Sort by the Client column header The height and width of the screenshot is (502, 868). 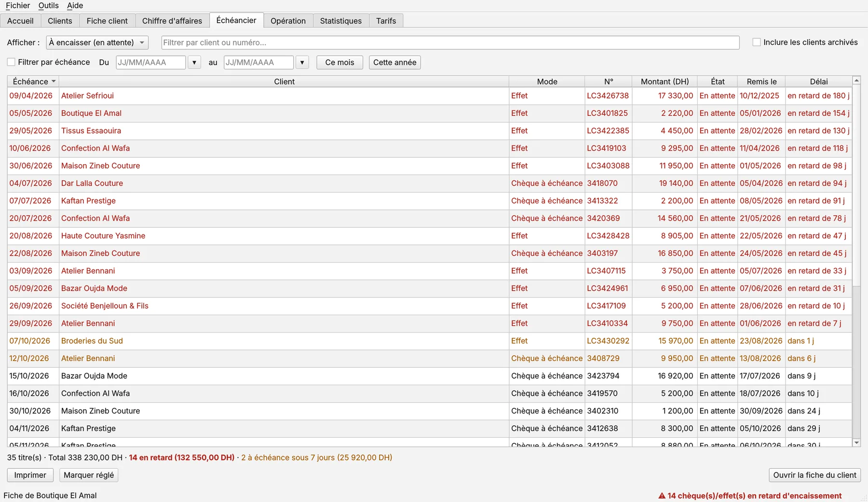click(x=284, y=82)
